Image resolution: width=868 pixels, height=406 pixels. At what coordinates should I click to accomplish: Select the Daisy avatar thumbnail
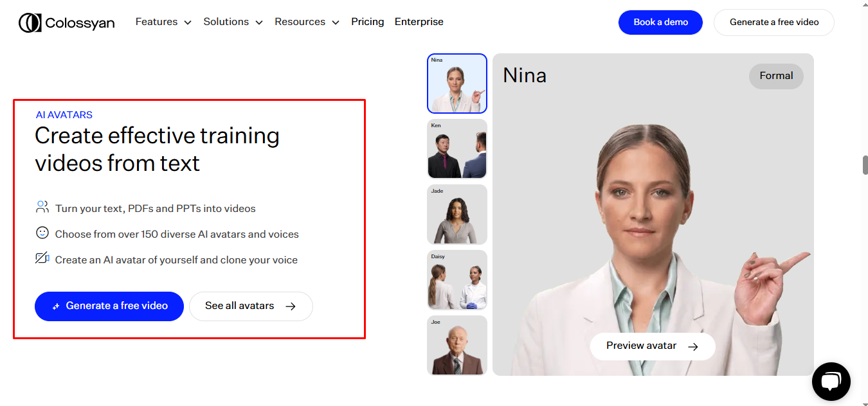pos(457,280)
